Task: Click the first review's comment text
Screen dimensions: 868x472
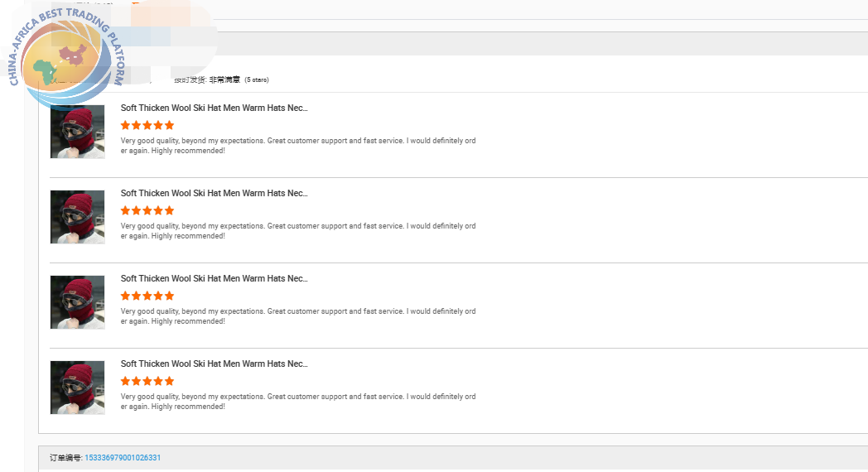Action: (x=298, y=146)
